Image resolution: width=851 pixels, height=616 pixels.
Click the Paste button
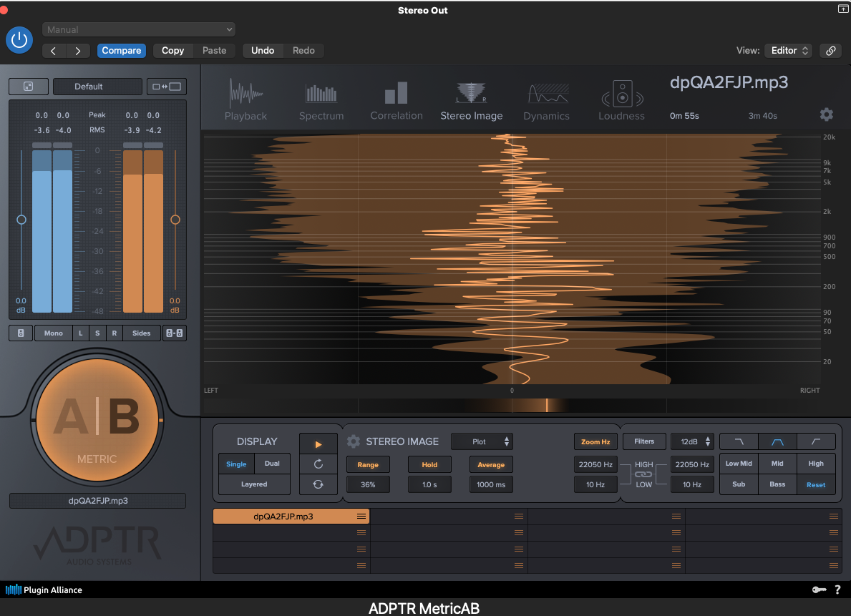tap(215, 51)
